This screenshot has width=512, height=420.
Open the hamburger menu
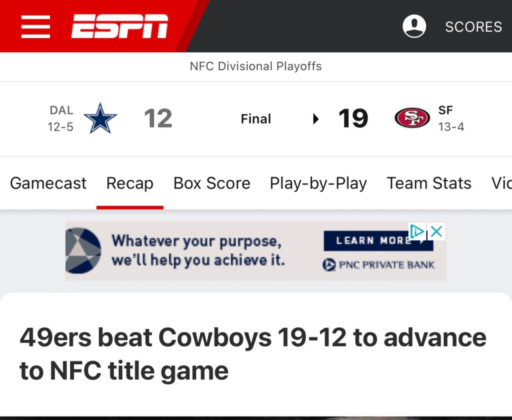35,26
